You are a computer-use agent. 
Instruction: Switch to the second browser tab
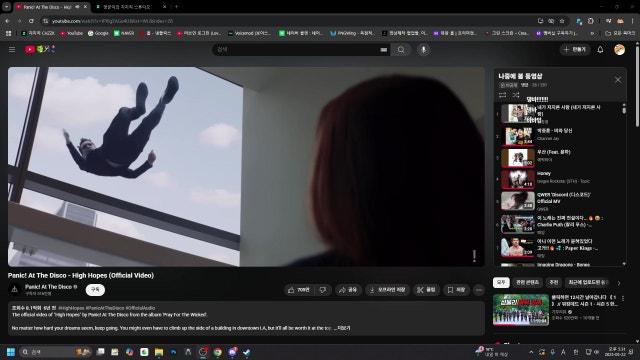[x=127, y=7]
